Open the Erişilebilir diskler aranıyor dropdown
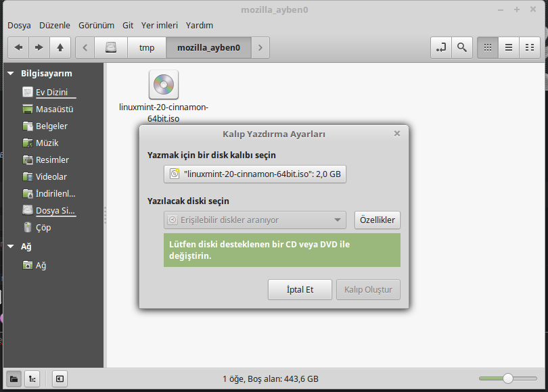Image resolution: width=548 pixels, height=392 pixels. tap(255, 220)
